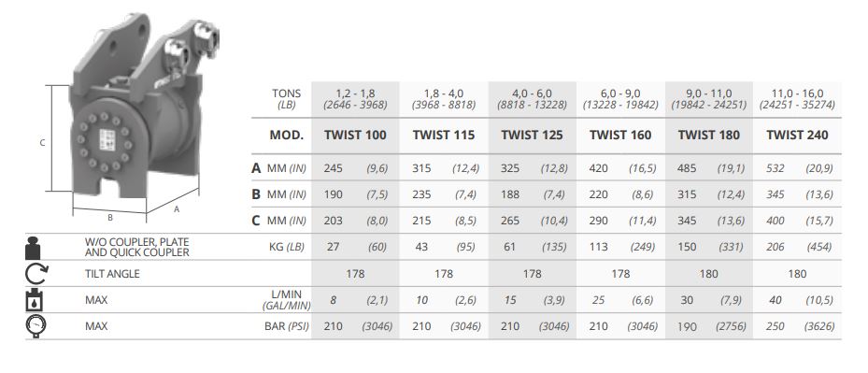Click the 11,0 - 16,0 tons range cell
Image resolution: width=868 pixels, height=373 pixels.
click(798, 99)
